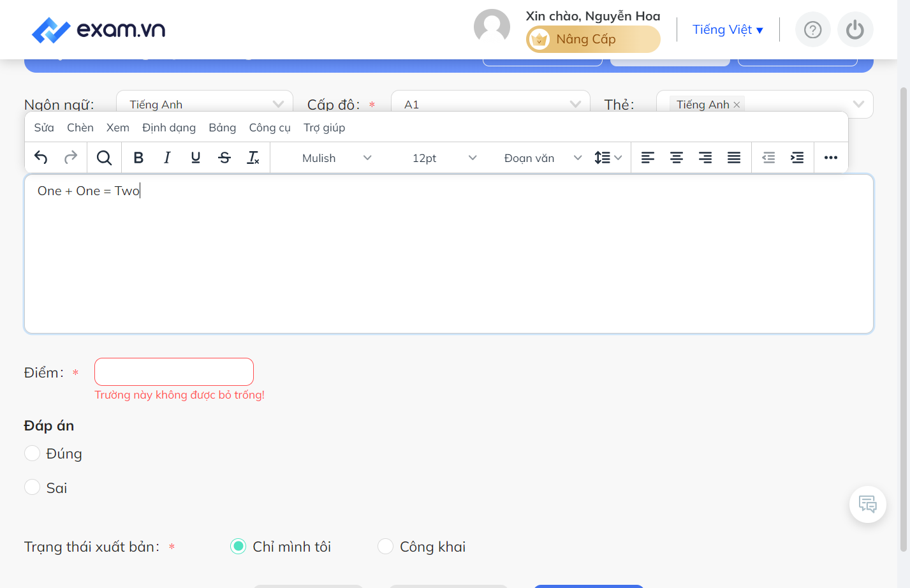The height and width of the screenshot is (588, 910).
Task: Go to exam.vn home via logo
Action: [x=99, y=29]
